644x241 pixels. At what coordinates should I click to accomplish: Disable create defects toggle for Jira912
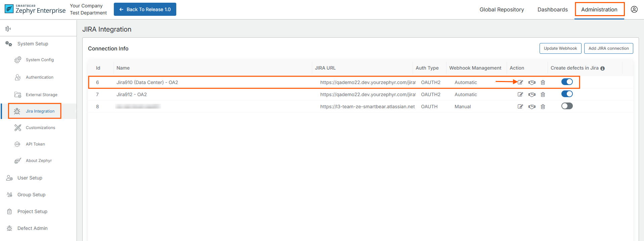click(567, 94)
